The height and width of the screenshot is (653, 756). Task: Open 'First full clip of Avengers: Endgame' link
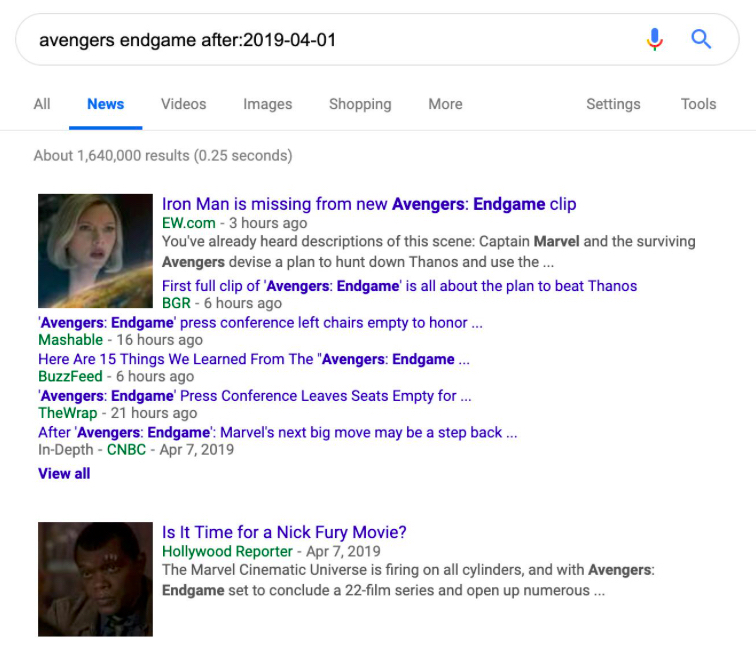click(x=399, y=286)
